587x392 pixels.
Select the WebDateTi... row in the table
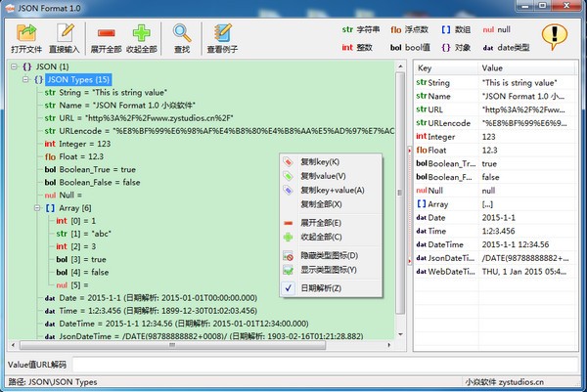pyautogui.click(x=495, y=272)
